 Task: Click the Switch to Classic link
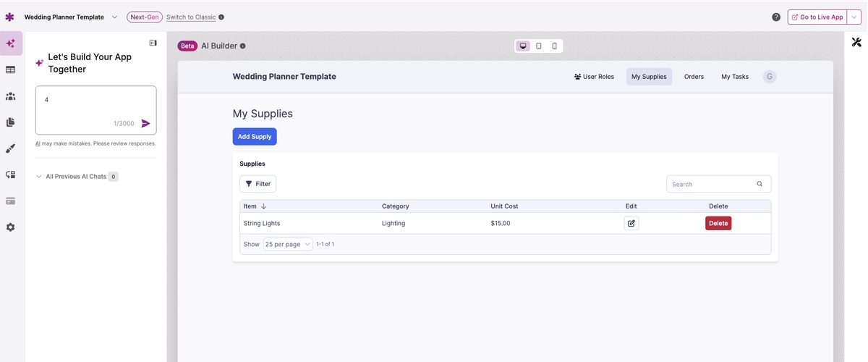coord(191,17)
